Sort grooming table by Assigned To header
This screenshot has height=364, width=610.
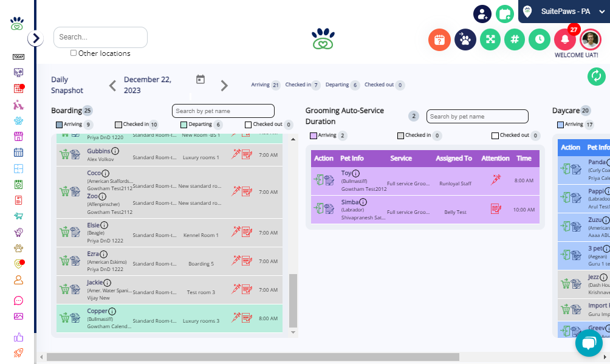(454, 159)
